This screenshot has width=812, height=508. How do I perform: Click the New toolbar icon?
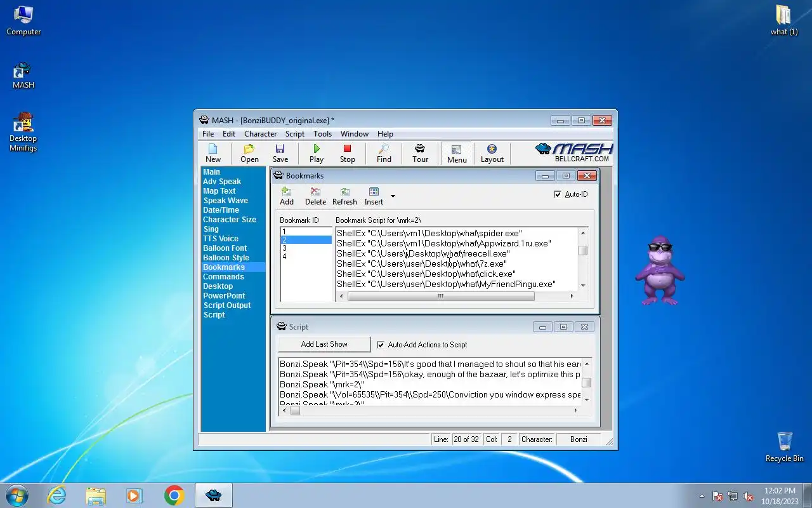213,153
